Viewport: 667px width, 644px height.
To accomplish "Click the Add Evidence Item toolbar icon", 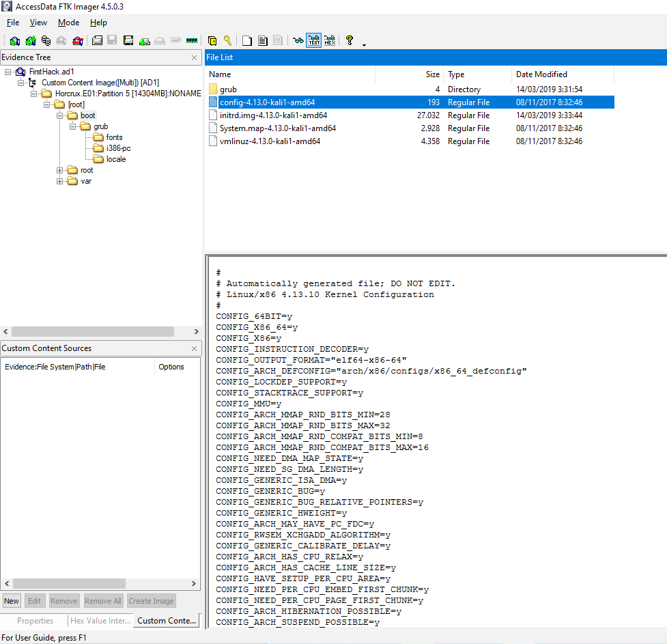I will (14, 41).
